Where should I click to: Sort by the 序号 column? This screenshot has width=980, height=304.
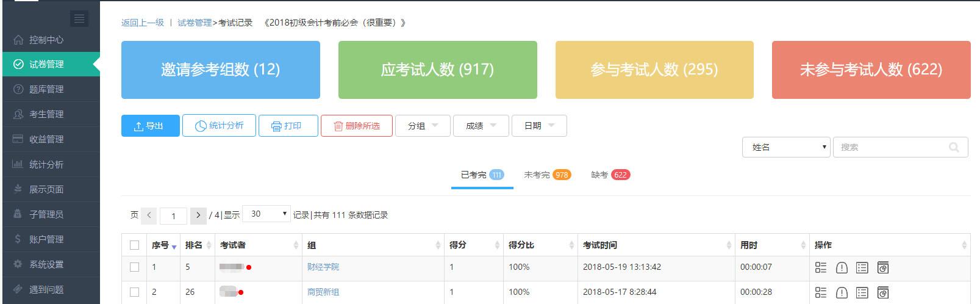[x=163, y=245]
